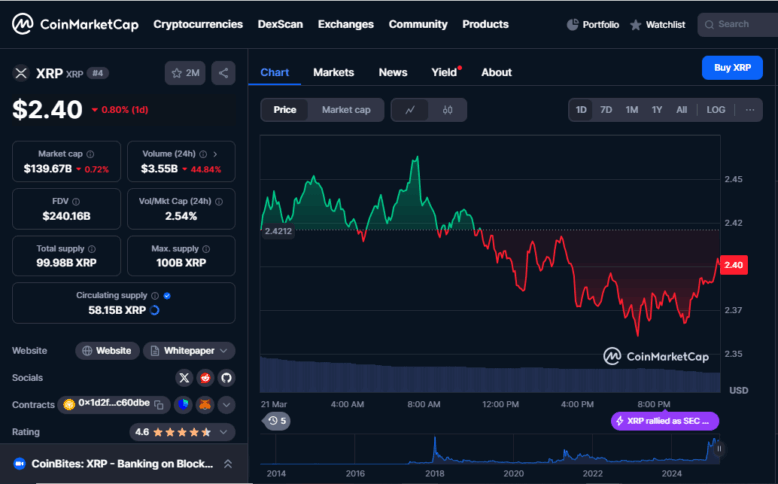Select the Price chart toggle

[x=284, y=110]
